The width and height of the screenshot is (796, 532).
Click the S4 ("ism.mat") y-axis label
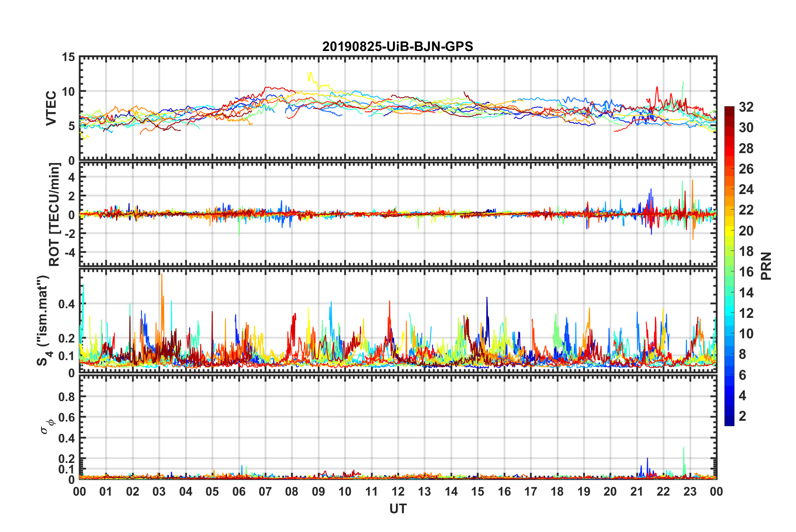(x=43, y=320)
